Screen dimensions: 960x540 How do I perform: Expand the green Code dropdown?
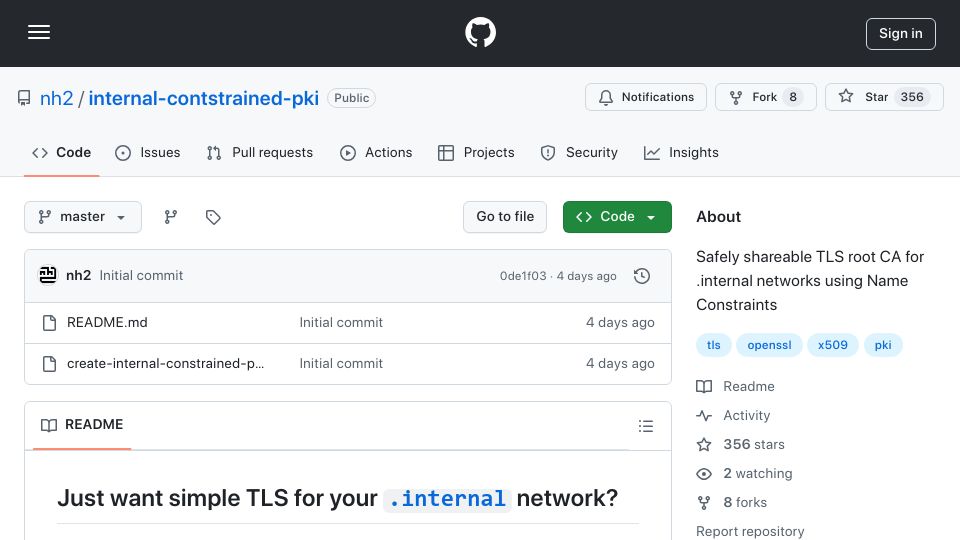617,217
